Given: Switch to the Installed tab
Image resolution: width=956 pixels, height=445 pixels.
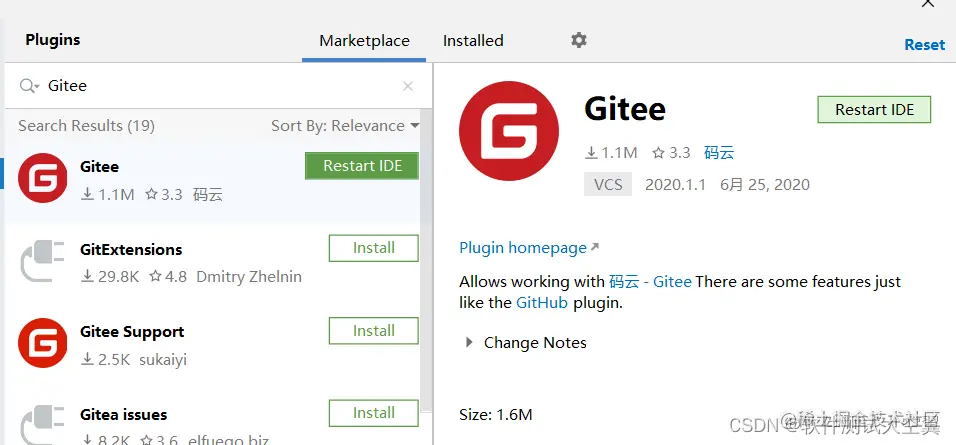Looking at the screenshot, I should tap(473, 41).
